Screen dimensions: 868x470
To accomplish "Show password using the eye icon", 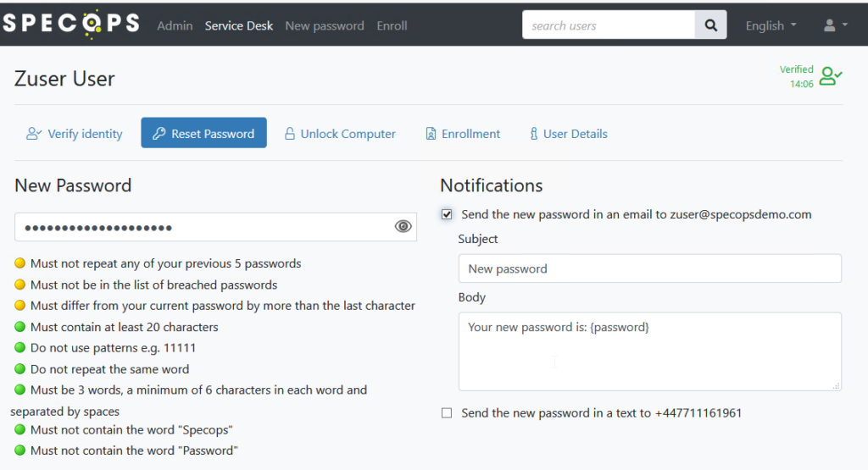I will pos(403,226).
